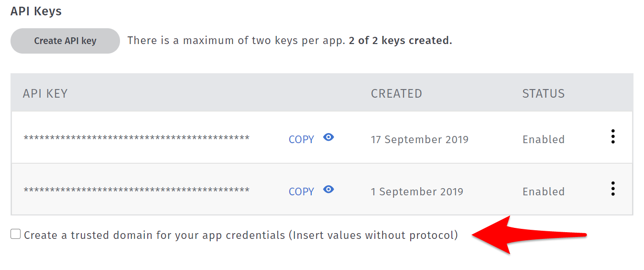The image size is (644, 270).
Task: Enable the trusted domain checkbox
Action: pyautogui.click(x=16, y=234)
